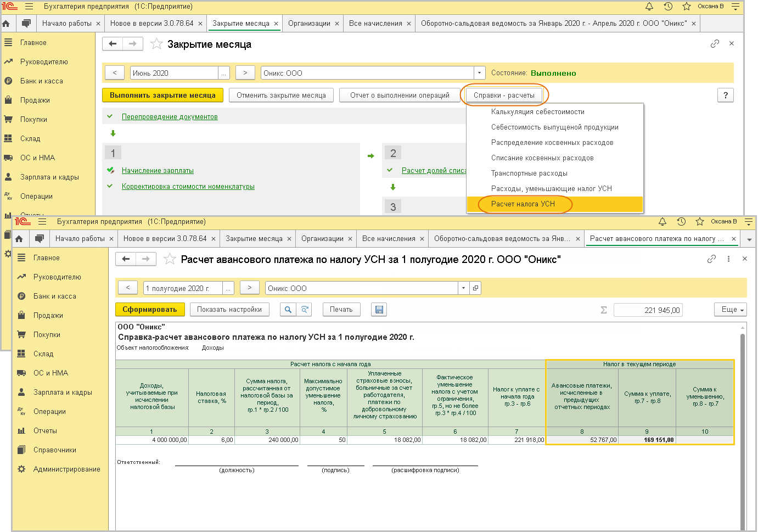Open the Справки - расчеты dropdown button
This screenshot has height=532, width=758.
(504, 95)
